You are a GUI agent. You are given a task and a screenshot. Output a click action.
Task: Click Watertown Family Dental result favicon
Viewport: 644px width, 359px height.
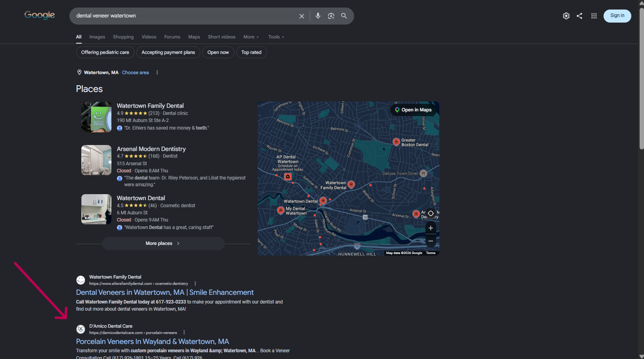[81, 280]
